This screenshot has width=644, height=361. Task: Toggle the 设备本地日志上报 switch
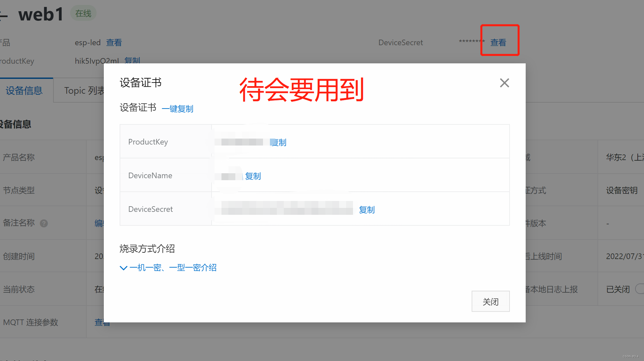click(x=640, y=289)
